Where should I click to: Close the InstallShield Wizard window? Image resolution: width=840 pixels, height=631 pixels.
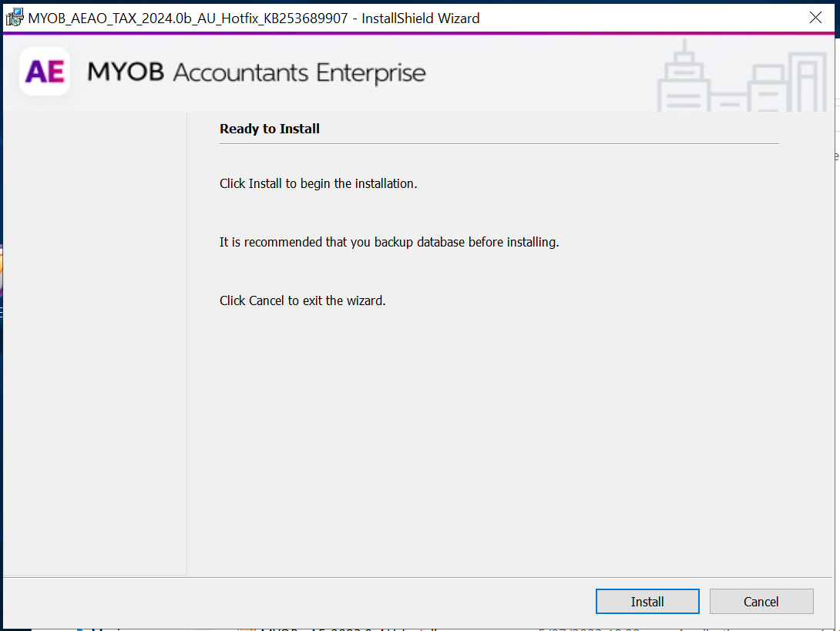tap(815, 18)
